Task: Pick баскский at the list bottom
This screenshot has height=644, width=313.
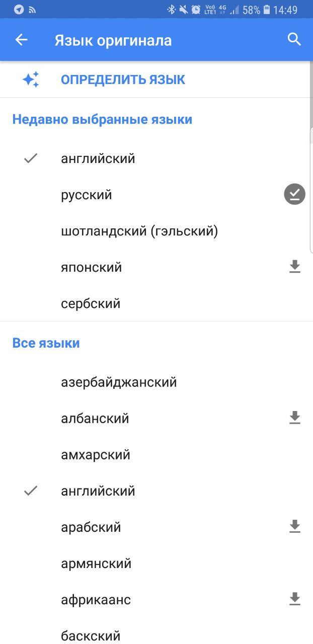Action: [x=91, y=636]
